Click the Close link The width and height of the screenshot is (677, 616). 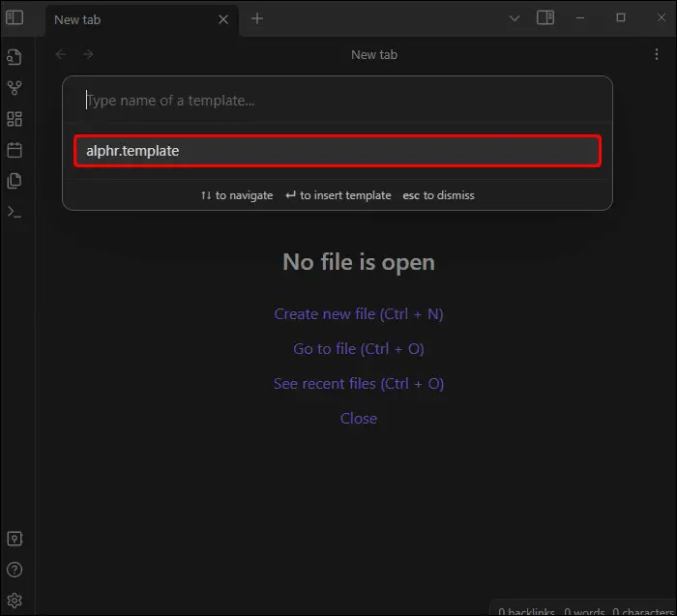tap(359, 419)
